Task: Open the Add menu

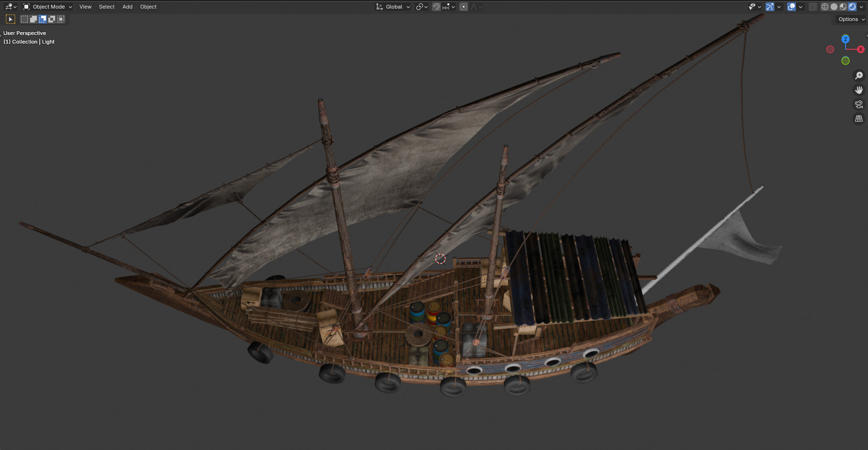Action: 127,7
